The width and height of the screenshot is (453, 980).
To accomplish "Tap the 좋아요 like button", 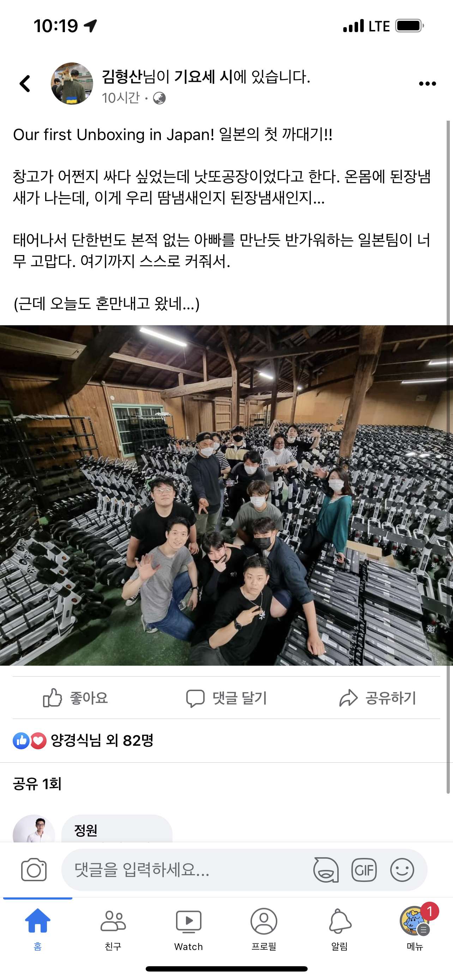I will (75, 698).
